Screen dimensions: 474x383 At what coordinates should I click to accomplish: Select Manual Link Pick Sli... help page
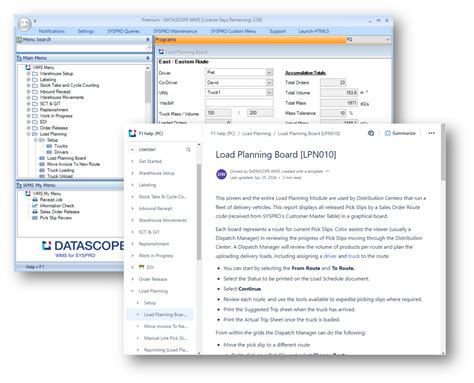(166, 338)
